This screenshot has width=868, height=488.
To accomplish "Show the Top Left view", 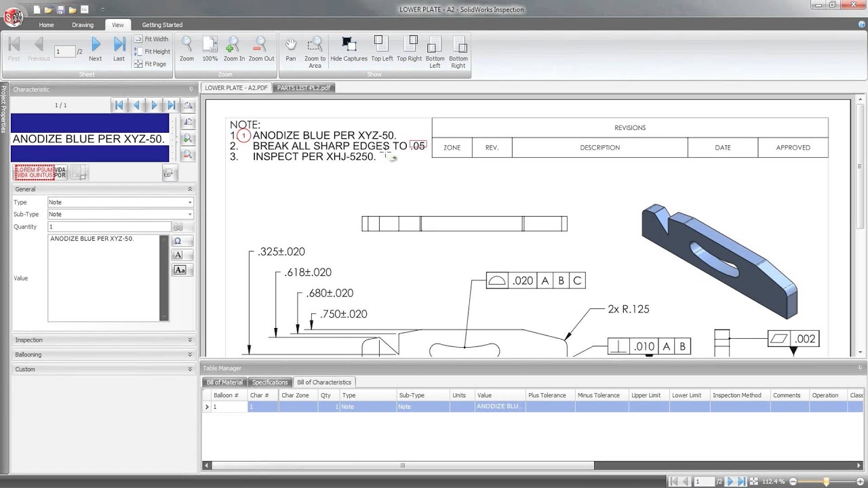I will 382,49.
